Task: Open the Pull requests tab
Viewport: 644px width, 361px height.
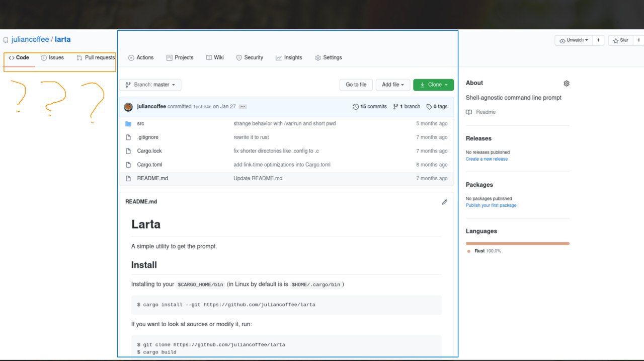Action: 96,57
